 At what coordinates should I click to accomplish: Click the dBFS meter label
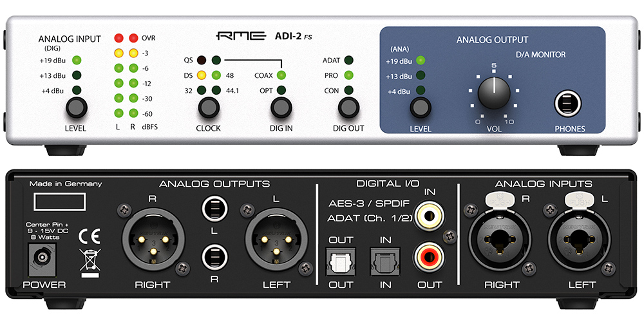149,128
